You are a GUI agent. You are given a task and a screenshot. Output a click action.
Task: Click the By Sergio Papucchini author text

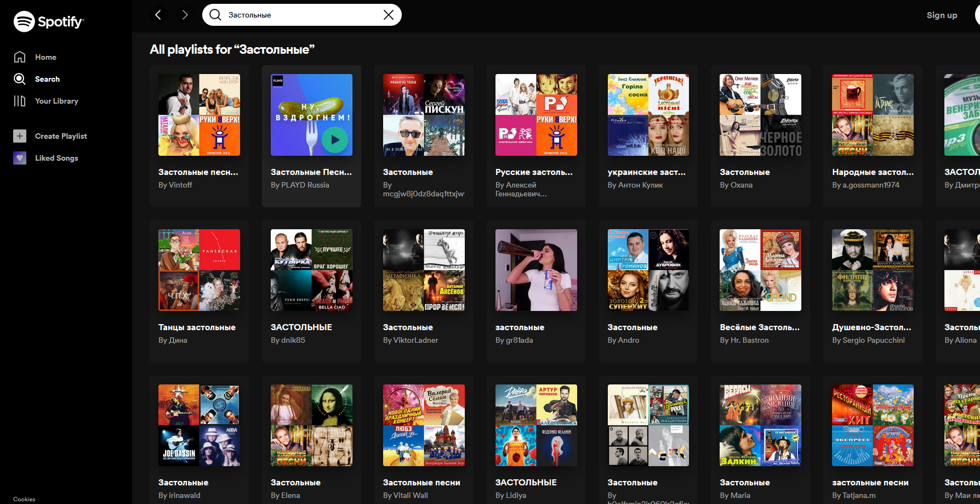(x=869, y=341)
